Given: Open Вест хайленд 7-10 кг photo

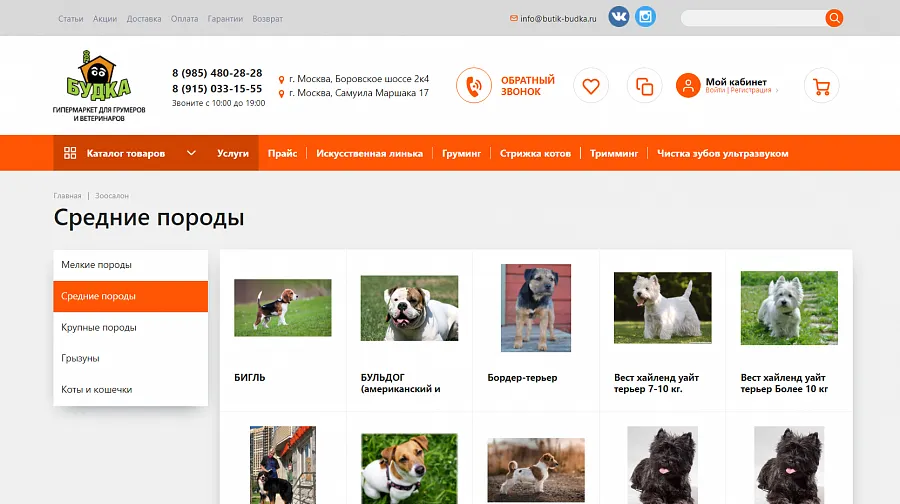Looking at the screenshot, I should pos(662,308).
